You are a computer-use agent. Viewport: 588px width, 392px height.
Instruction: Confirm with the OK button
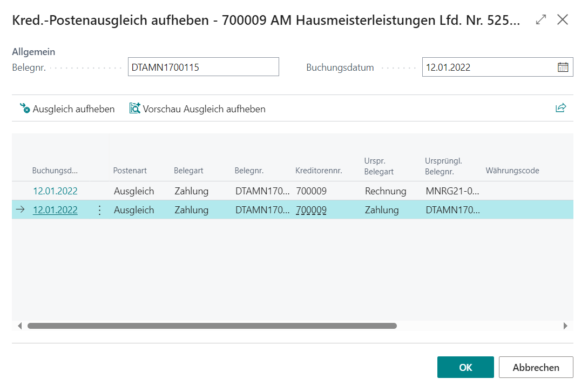click(465, 367)
